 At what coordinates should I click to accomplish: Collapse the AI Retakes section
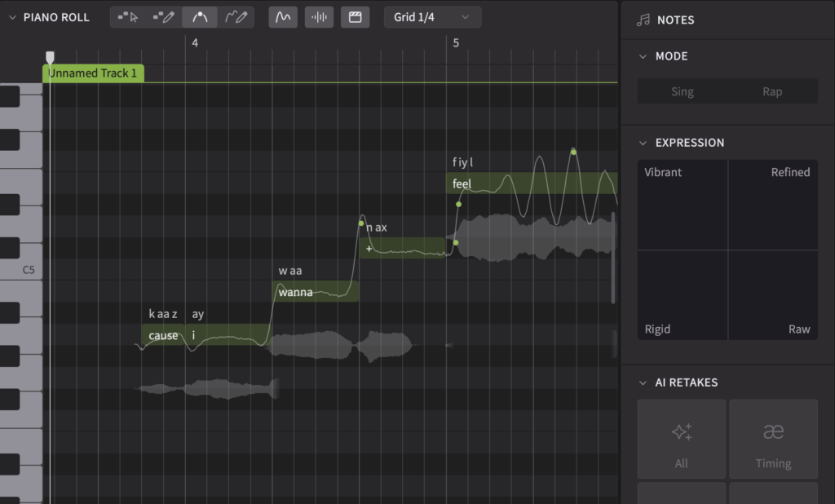point(643,382)
